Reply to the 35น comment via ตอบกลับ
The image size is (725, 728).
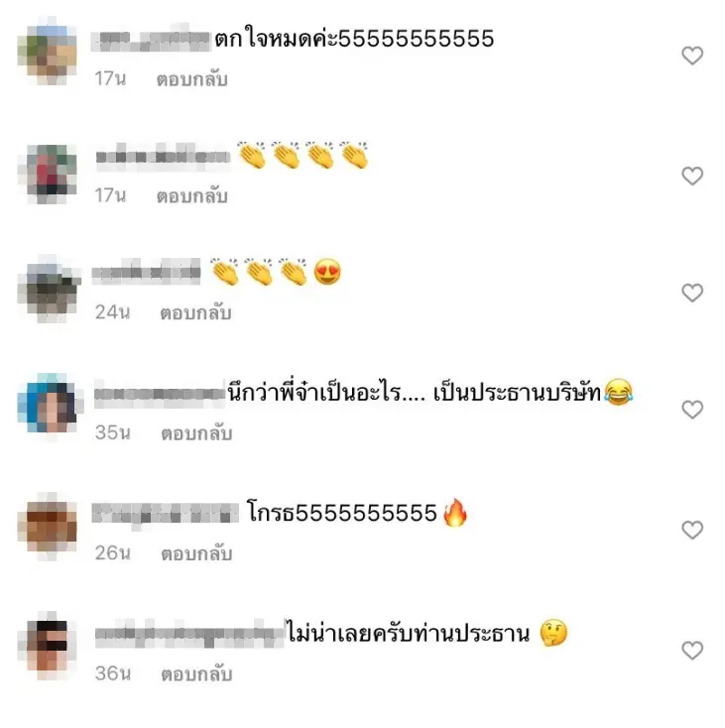point(196,433)
